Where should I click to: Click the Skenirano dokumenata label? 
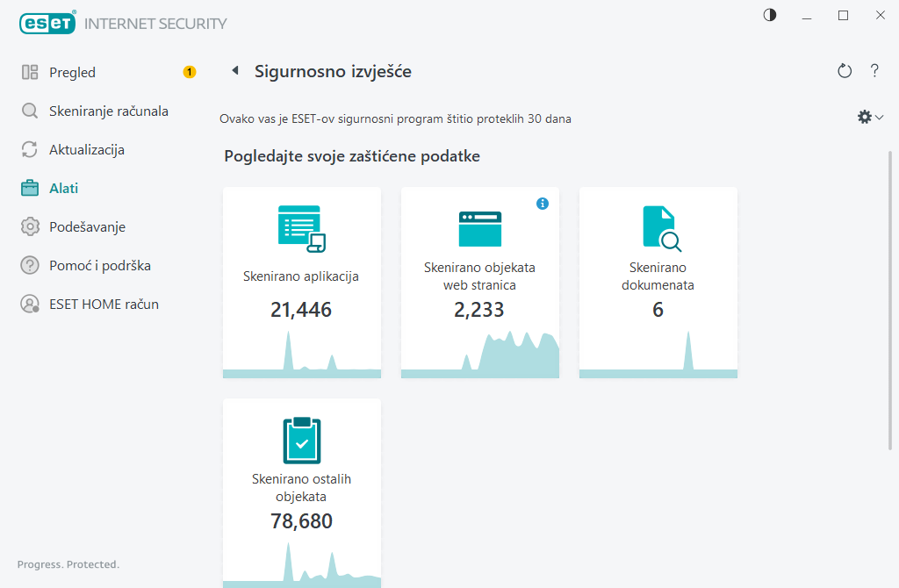tap(658, 276)
